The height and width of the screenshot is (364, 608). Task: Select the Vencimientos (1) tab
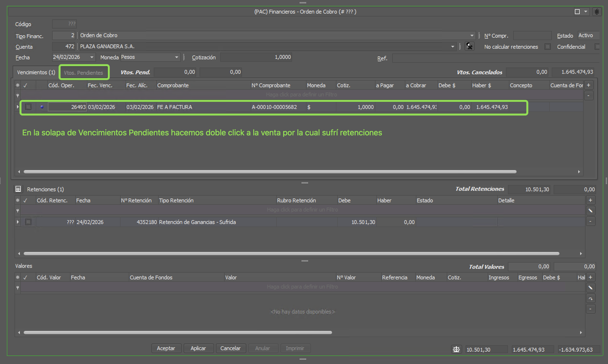click(x=36, y=72)
